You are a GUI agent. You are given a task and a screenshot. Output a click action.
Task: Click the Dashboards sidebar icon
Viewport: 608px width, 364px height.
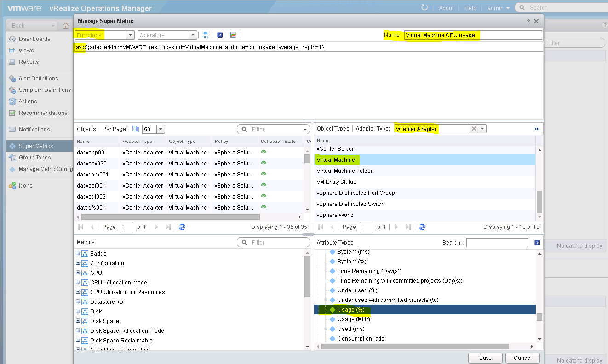click(12, 39)
